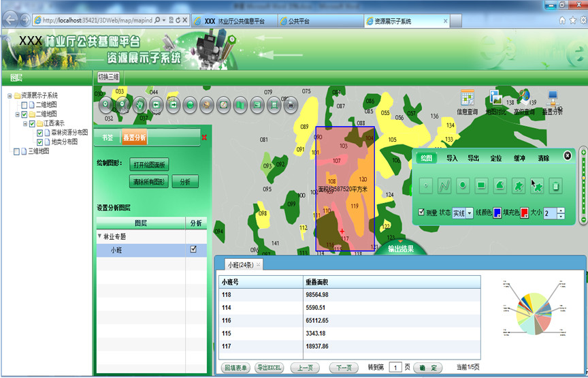Collapse the 江西演示 tree node
Viewport: 588px width, 378px height.
point(25,124)
